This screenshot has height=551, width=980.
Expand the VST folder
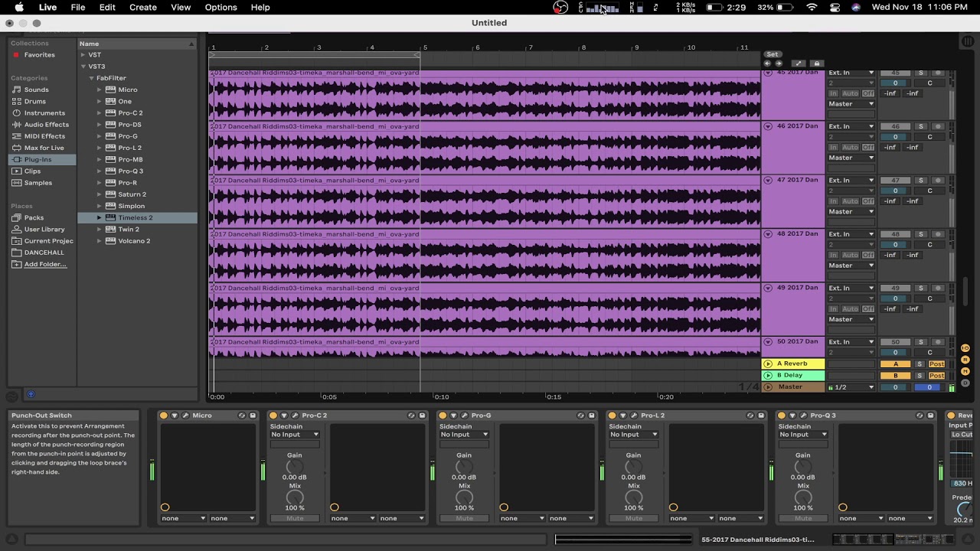click(83, 55)
